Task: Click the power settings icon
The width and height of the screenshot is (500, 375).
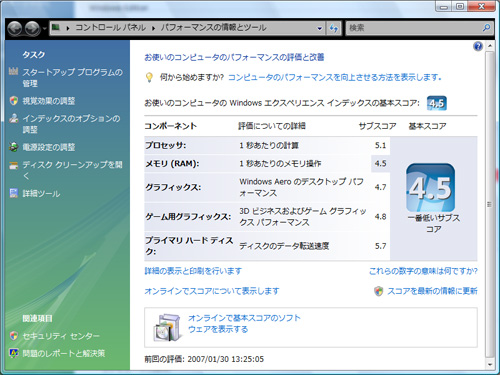Action: (x=13, y=147)
